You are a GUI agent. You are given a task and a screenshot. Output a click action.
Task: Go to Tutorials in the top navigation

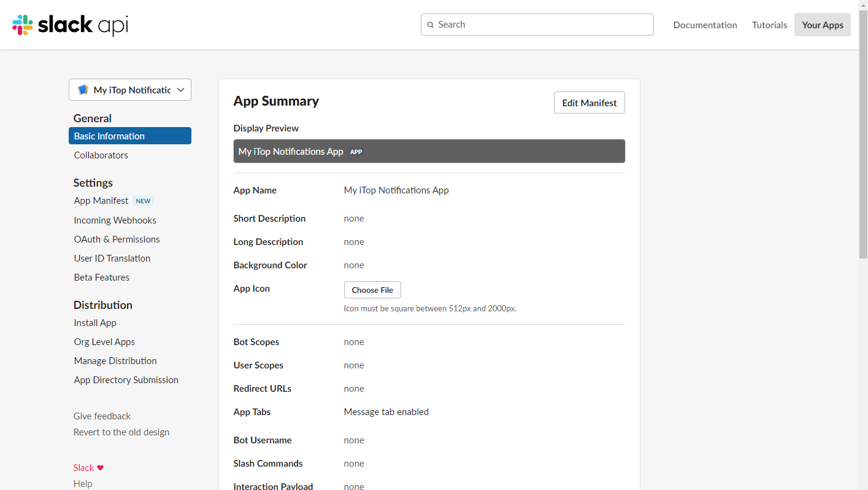point(769,25)
